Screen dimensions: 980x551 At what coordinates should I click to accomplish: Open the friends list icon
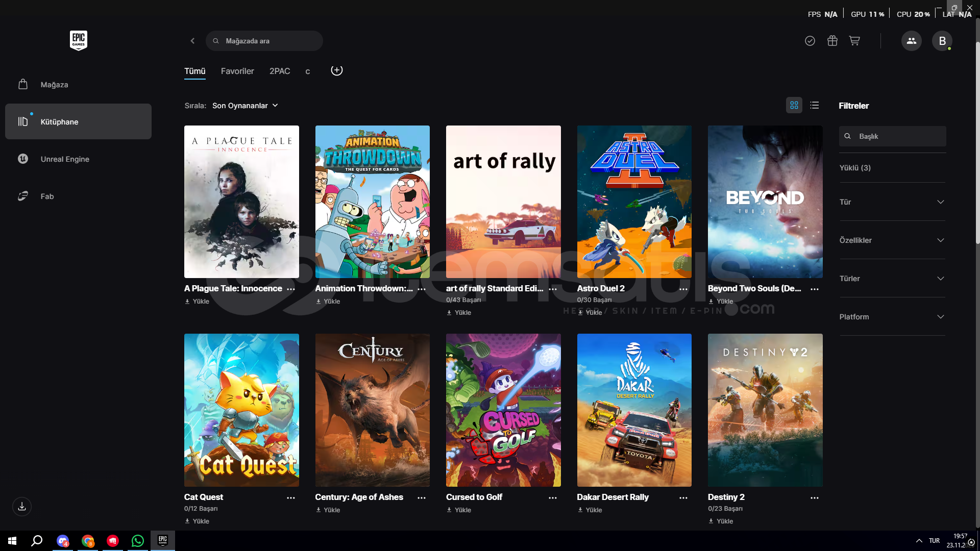(911, 41)
